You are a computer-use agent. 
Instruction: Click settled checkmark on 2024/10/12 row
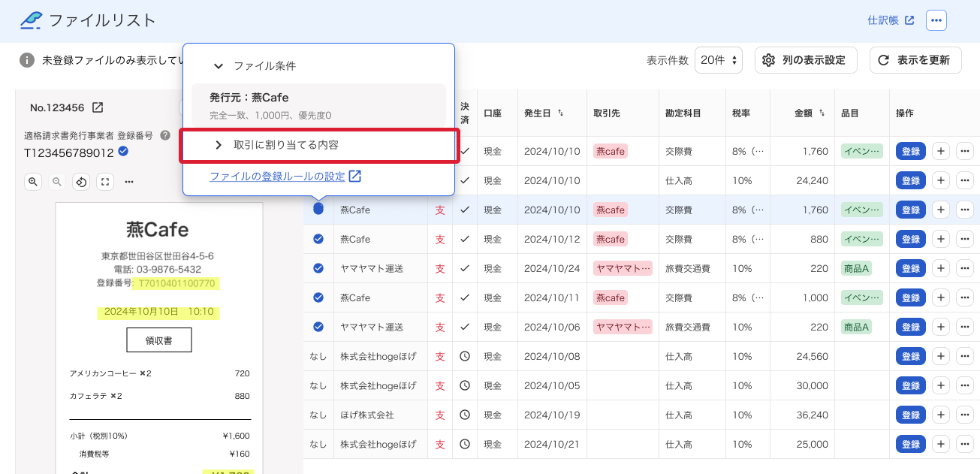[465, 239]
